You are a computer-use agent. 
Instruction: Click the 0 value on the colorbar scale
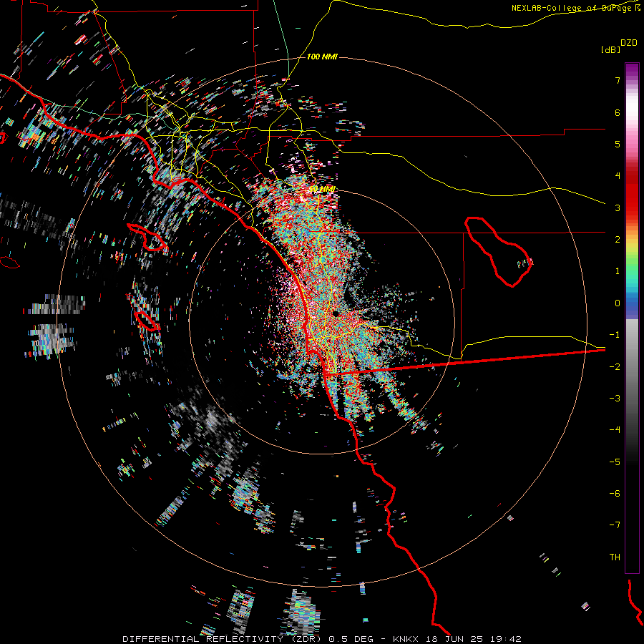tap(618, 303)
